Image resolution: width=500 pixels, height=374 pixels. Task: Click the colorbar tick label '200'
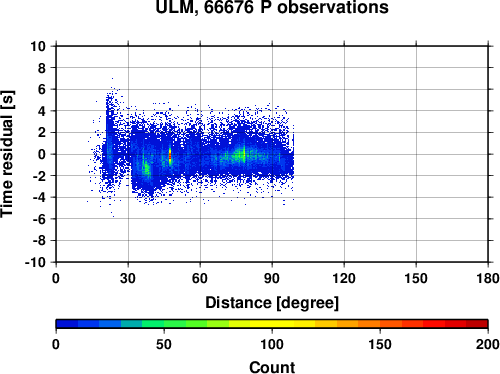(488, 344)
